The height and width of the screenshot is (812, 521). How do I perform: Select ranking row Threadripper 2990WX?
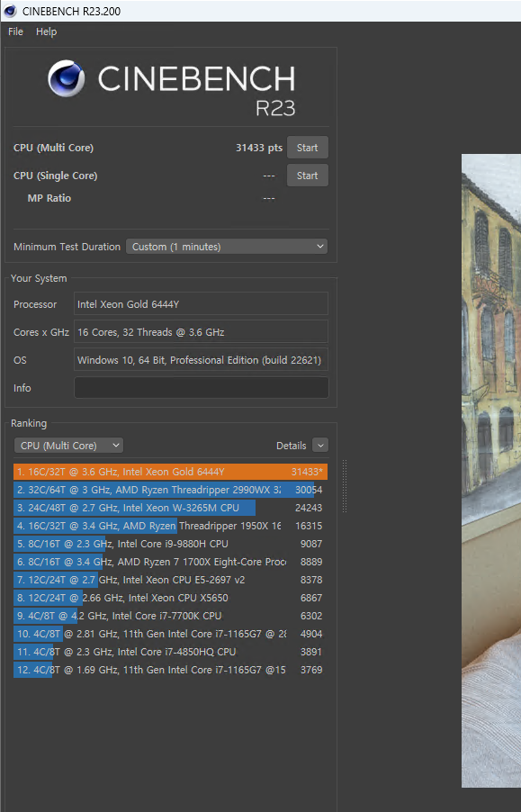[170, 490]
